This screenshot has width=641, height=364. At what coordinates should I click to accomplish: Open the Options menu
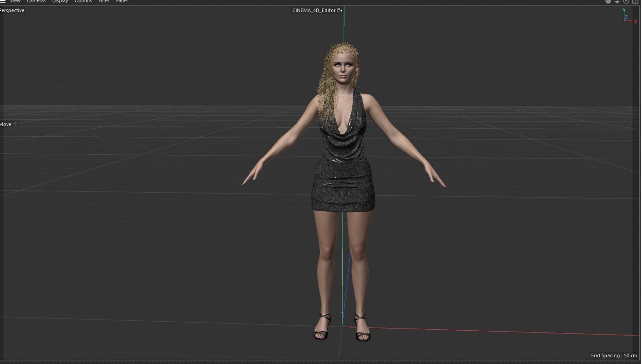click(83, 1)
